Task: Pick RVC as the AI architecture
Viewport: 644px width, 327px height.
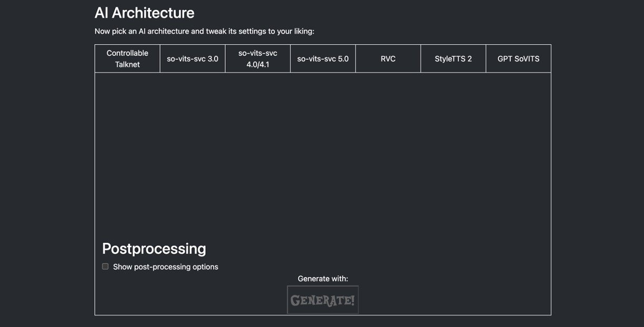Action: [x=388, y=58]
